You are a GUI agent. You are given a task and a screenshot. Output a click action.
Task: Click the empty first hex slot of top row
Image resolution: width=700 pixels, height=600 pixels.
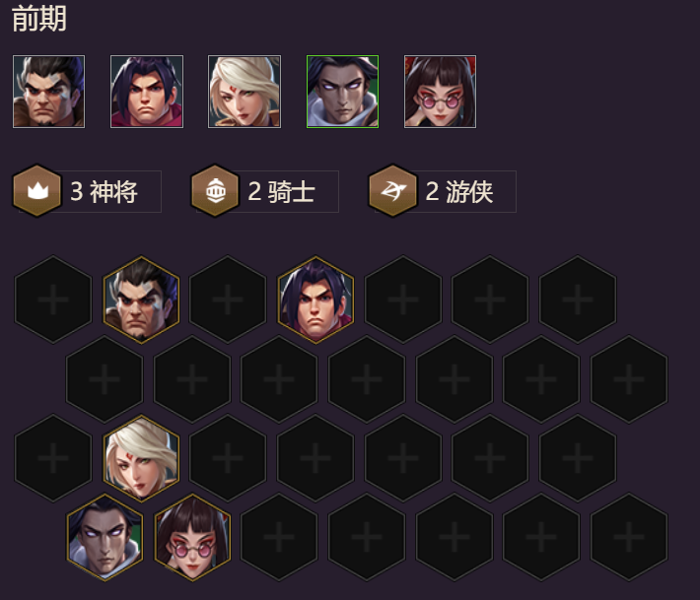pyautogui.click(x=53, y=300)
